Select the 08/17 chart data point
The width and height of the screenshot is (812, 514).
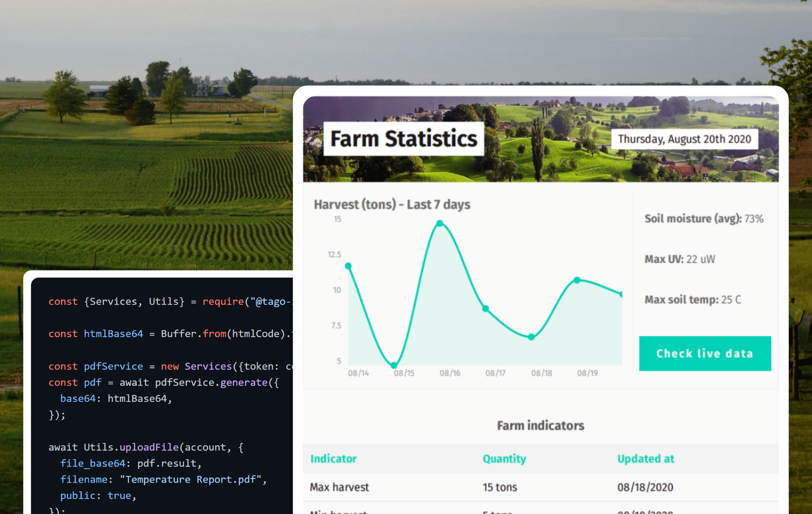click(x=486, y=309)
